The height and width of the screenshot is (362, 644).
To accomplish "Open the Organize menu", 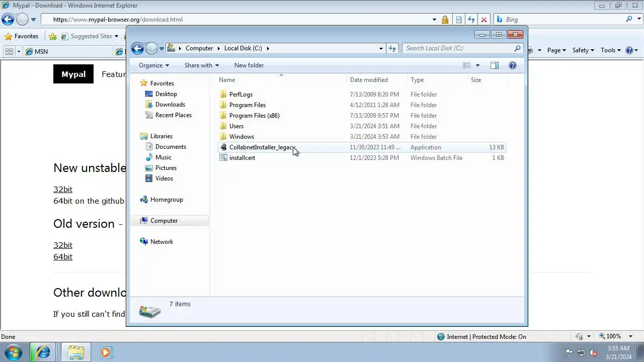I will [154, 65].
